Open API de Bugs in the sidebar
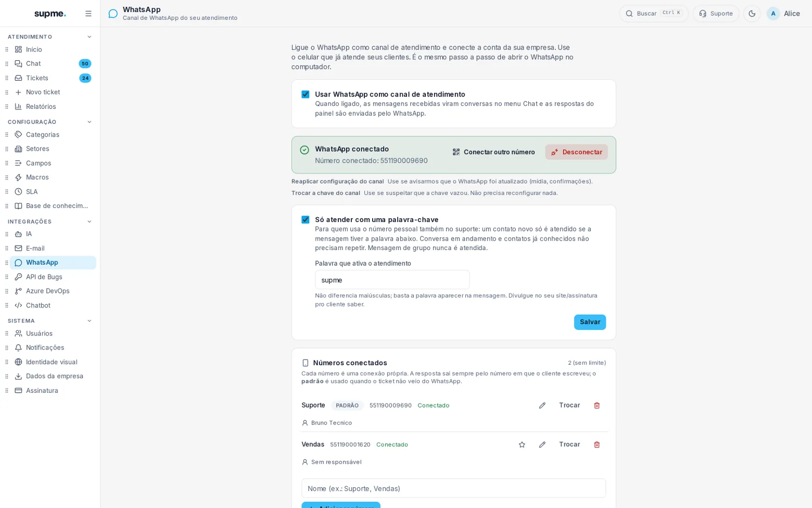This screenshot has width=812, height=508. coord(53,277)
